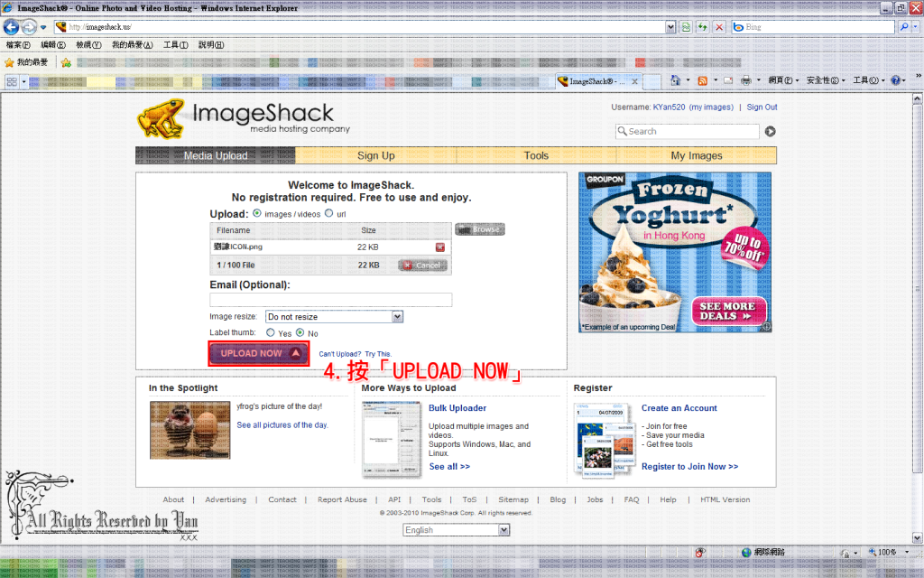
Task: Click the add to favorites bar icon
Action: click(66, 62)
